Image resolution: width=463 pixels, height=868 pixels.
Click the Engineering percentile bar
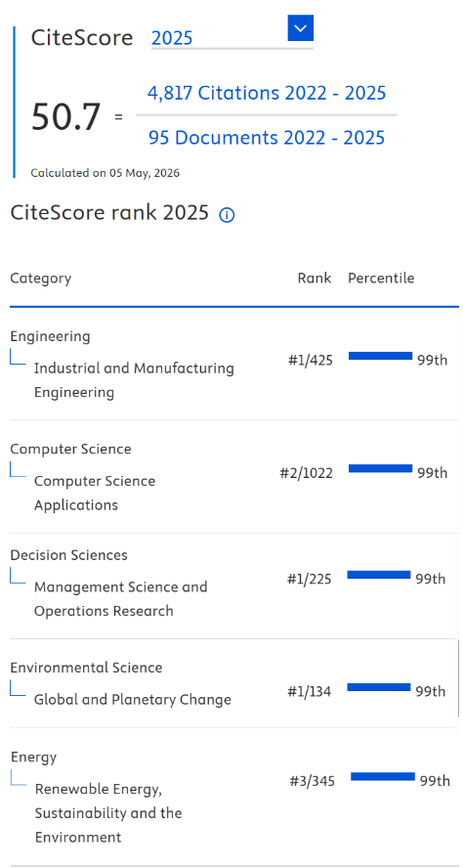point(381,356)
